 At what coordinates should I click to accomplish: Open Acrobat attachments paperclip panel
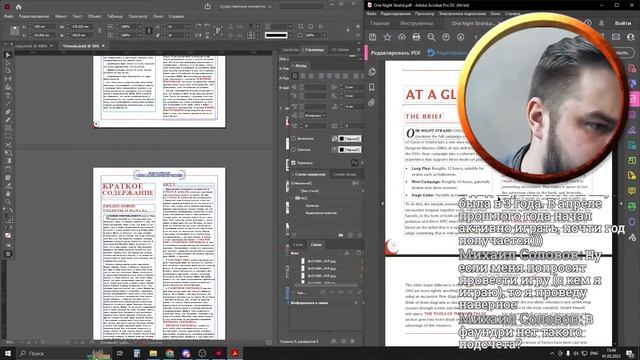(372, 102)
